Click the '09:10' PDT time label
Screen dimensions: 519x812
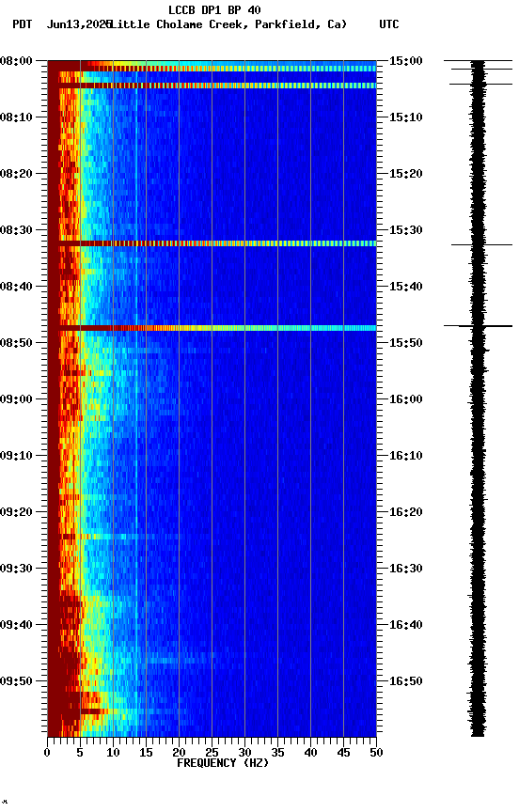tap(16, 456)
